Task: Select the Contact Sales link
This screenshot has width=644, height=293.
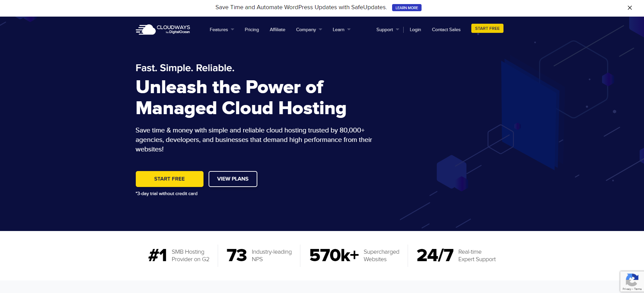Action: coord(446,29)
